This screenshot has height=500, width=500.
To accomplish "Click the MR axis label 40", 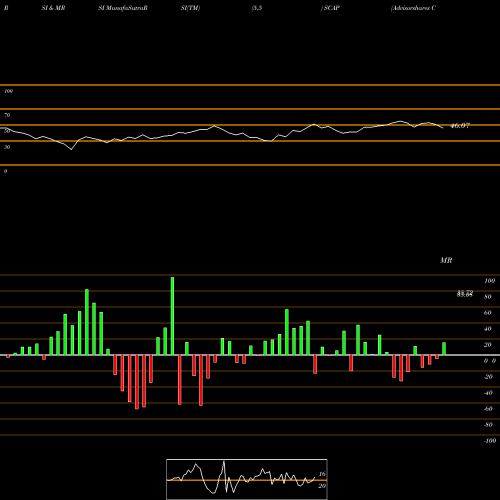I will pos(488,329).
